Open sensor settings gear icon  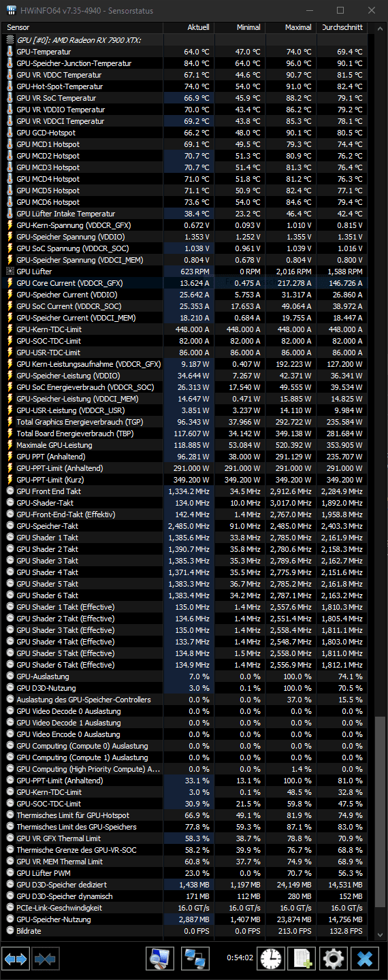tap(333, 958)
